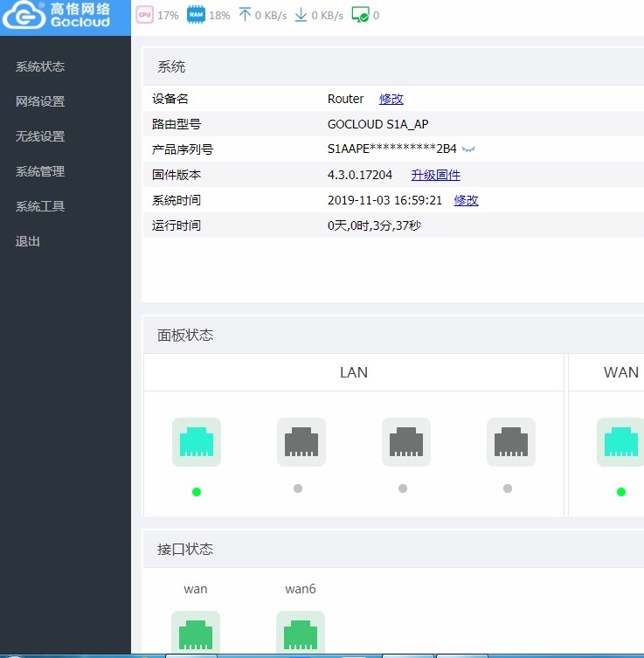Image resolution: width=644 pixels, height=658 pixels.
Task: Click upload 0 KB/s value
Action: [271, 16]
